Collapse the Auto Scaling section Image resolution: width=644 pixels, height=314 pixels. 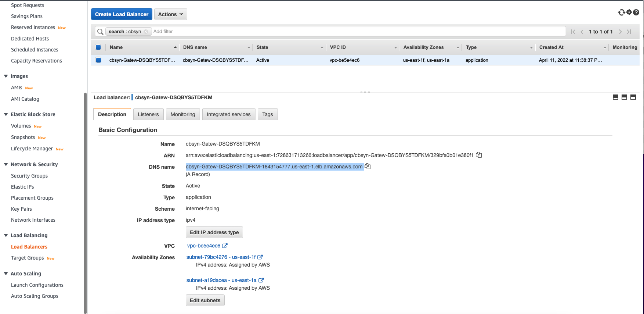pyautogui.click(x=6, y=274)
